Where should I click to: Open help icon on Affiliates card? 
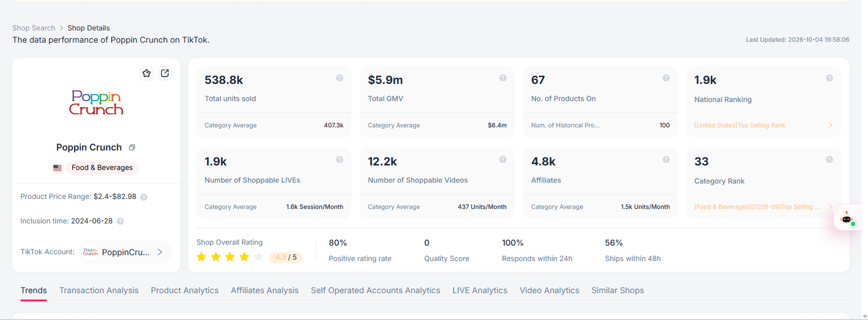pyautogui.click(x=666, y=160)
